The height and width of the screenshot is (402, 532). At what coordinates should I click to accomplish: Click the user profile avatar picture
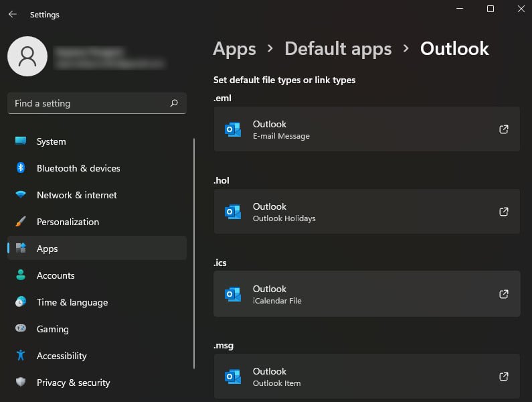[x=27, y=56]
